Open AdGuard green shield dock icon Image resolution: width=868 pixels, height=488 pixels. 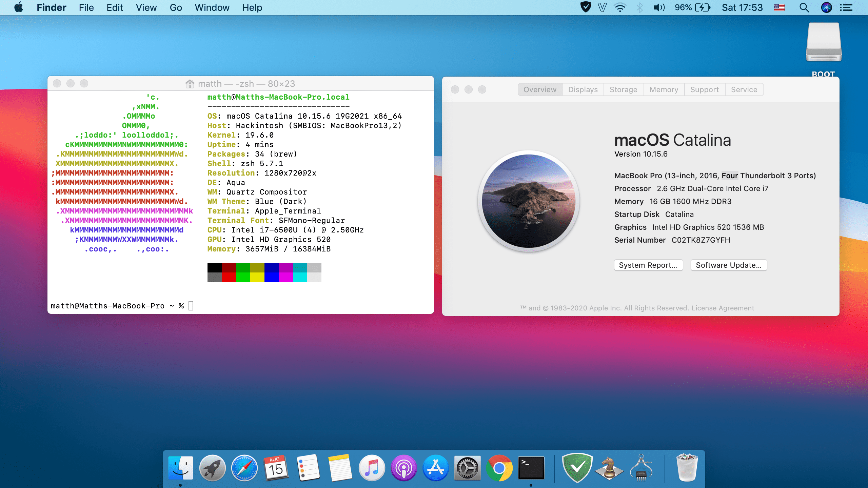[x=577, y=468]
